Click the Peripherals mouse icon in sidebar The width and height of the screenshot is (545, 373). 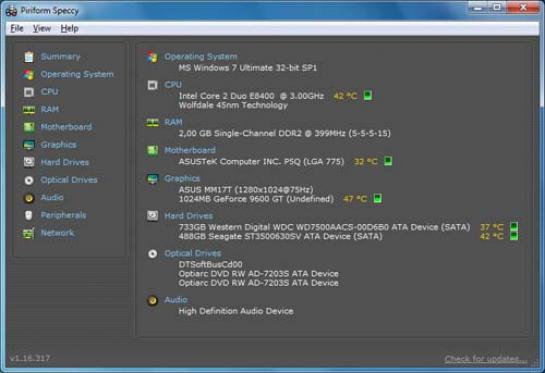(x=29, y=216)
